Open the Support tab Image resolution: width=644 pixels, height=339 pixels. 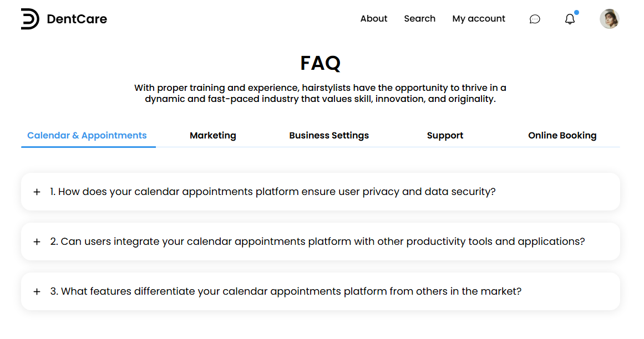[x=445, y=135]
